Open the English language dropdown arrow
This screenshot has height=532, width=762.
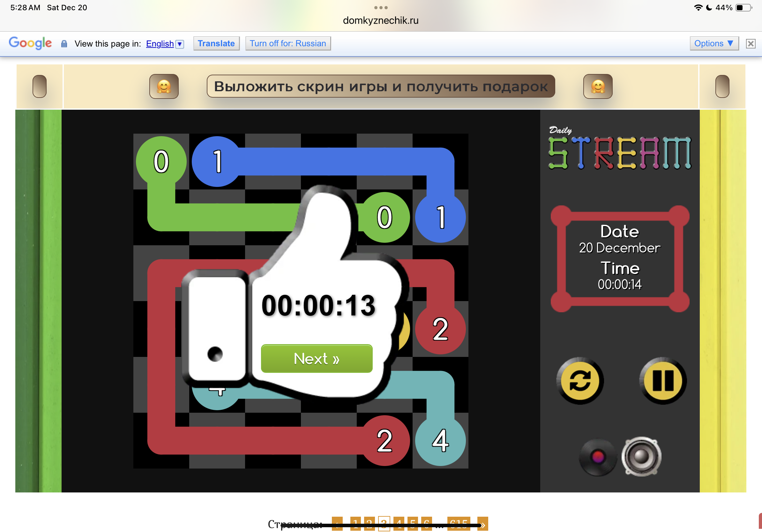(x=180, y=44)
